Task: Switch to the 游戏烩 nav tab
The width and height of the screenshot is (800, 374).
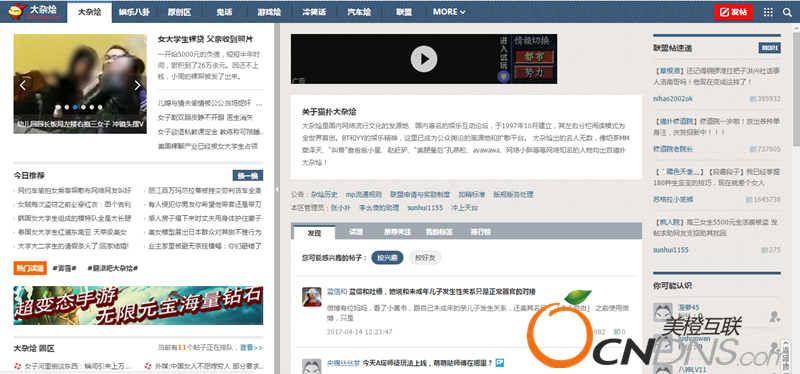Action: tap(269, 12)
